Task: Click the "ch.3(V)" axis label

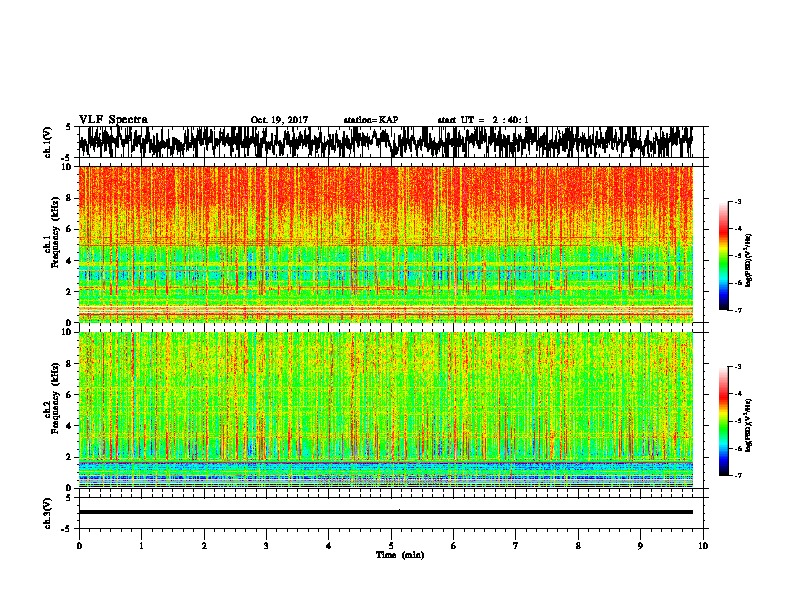Action: (48, 513)
